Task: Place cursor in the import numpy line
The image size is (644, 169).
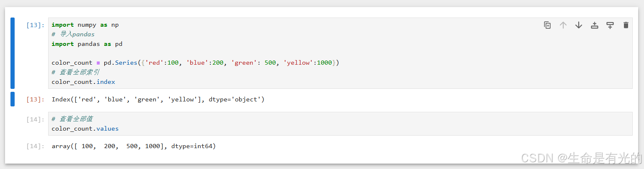Action: 85,25
